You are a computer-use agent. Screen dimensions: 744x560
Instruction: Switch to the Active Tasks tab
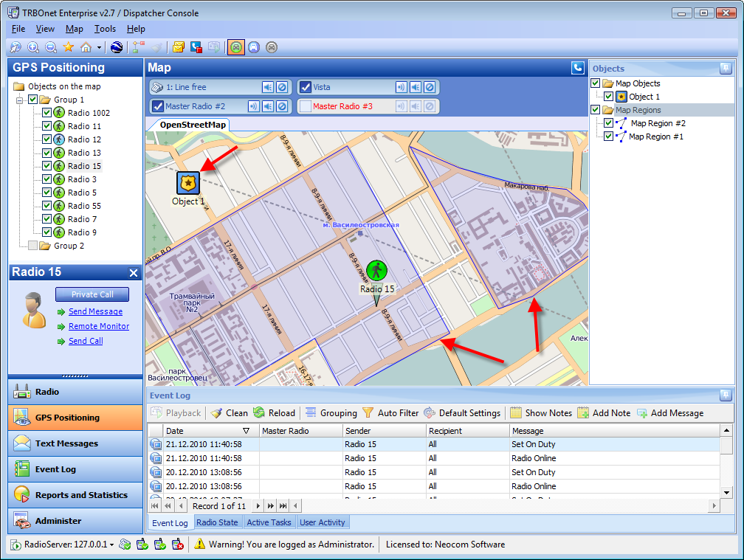[x=269, y=522]
